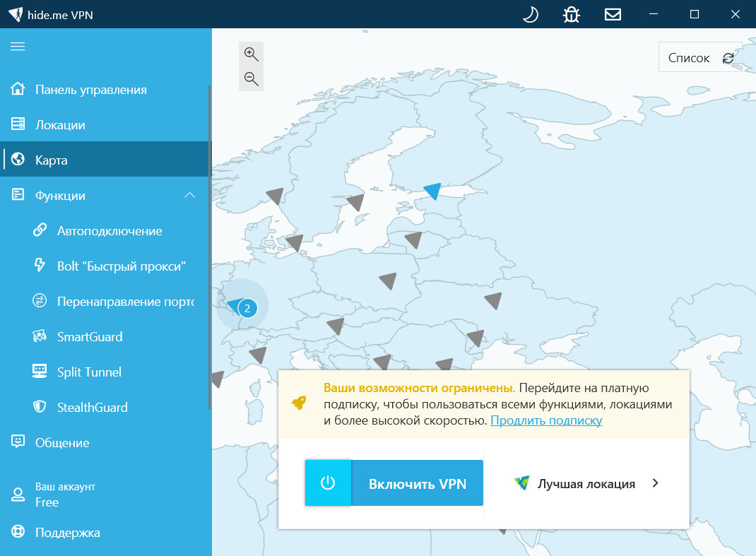
Task: Click the user account icon
Action: coord(18,495)
